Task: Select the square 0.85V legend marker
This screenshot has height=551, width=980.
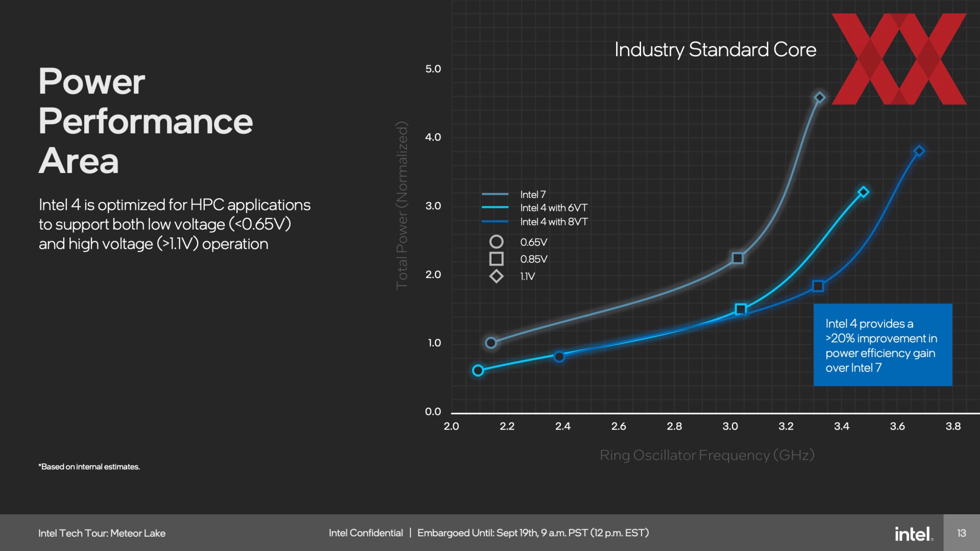Action: [x=496, y=259]
